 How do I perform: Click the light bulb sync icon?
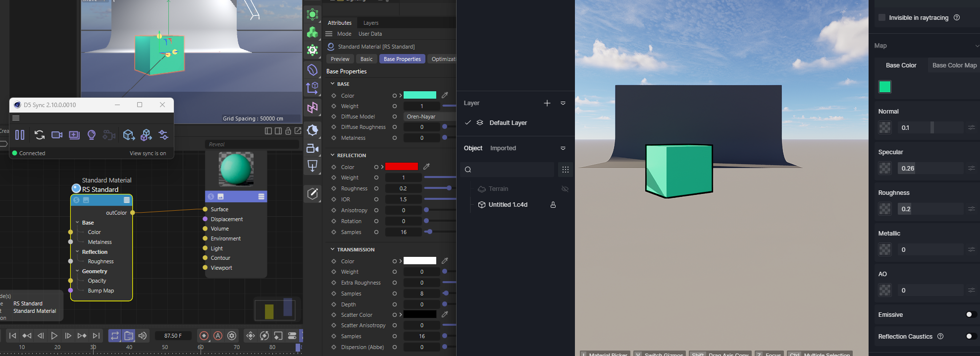pos(91,135)
